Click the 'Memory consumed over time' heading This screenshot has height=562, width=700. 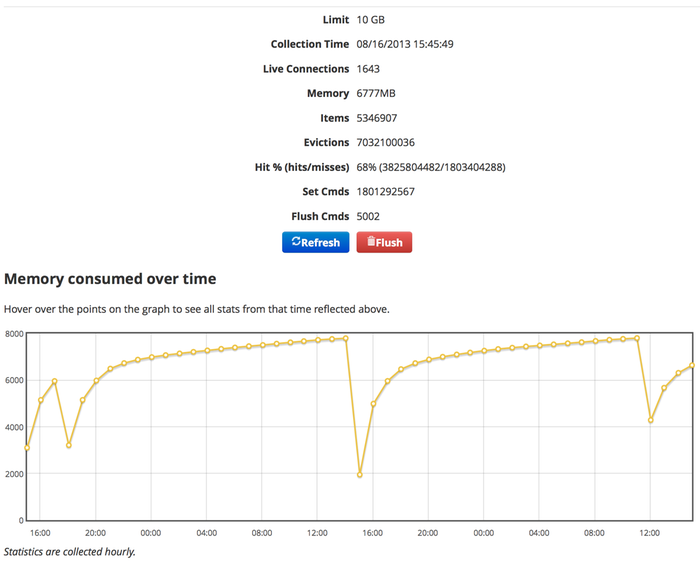click(x=110, y=279)
